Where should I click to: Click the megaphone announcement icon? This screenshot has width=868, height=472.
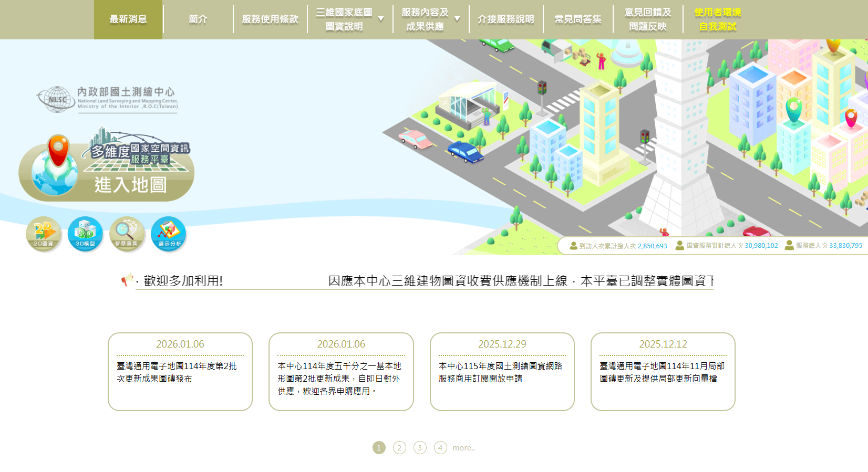(127, 280)
